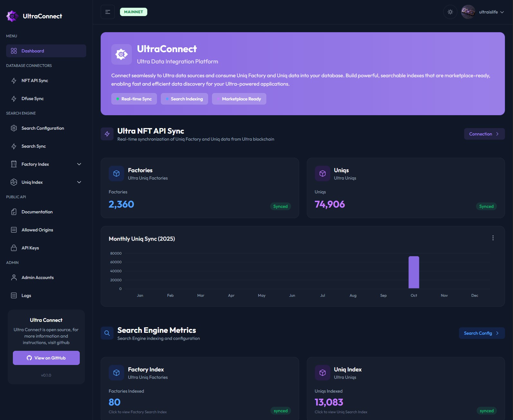The image size is (513, 420).
Task: Open NFT API Sync menu item
Action: point(35,80)
